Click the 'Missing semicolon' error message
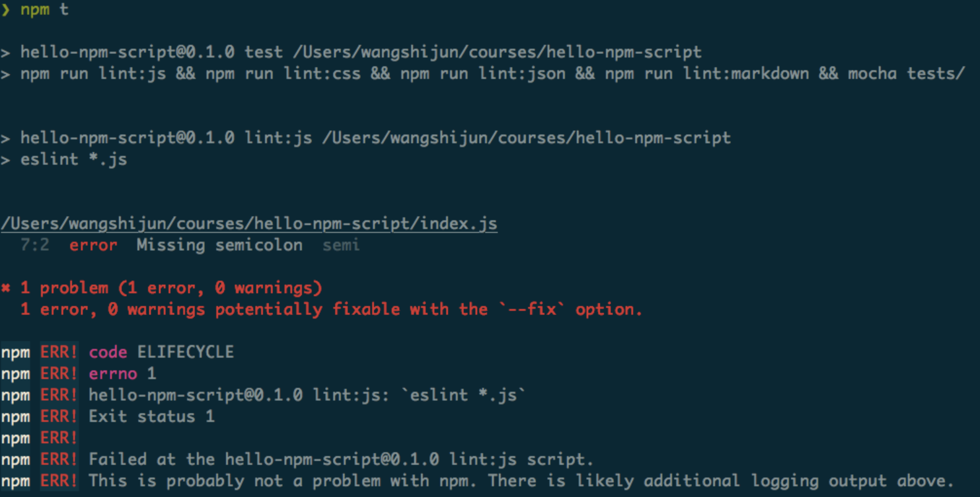 pyautogui.click(x=219, y=245)
